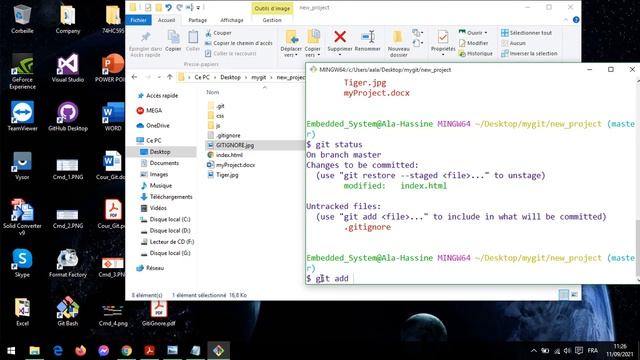Click the Chrome icon in the taskbar
Screen dimensions: 640x360
(127, 351)
